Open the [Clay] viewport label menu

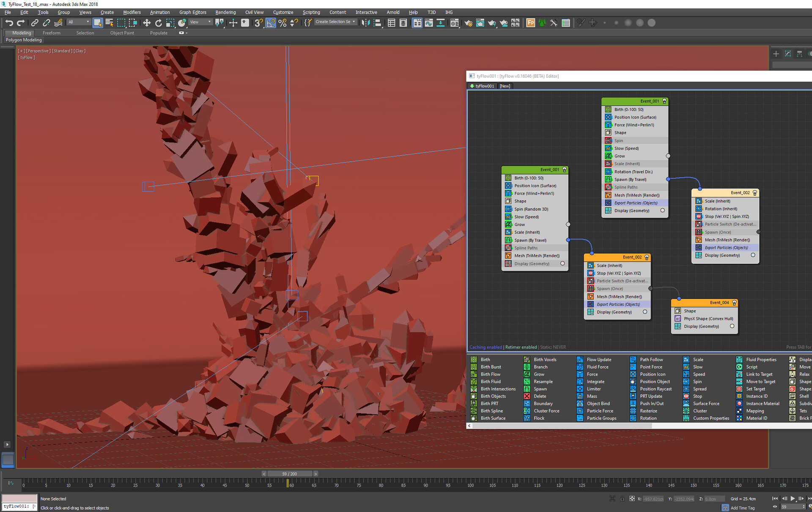pyautogui.click(x=80, y=51)
